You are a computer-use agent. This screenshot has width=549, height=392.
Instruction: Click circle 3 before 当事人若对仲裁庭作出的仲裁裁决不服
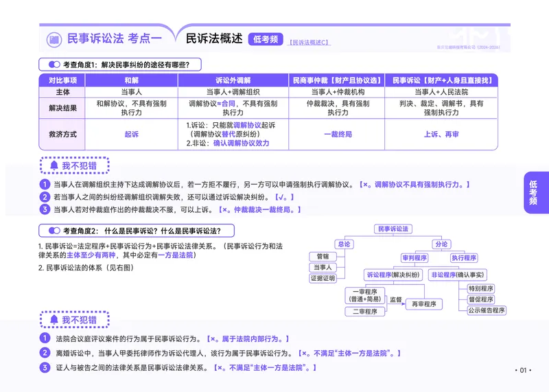tap(45, 209)
